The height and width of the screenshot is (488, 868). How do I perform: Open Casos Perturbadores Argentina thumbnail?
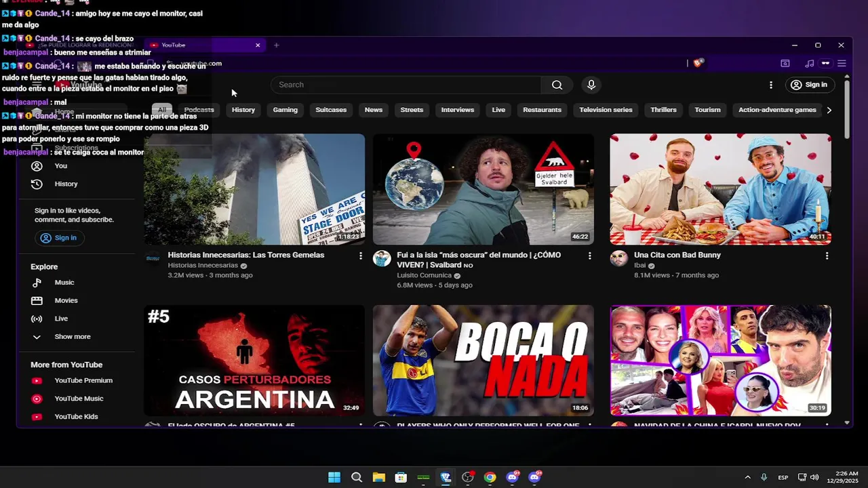[254, 360]
